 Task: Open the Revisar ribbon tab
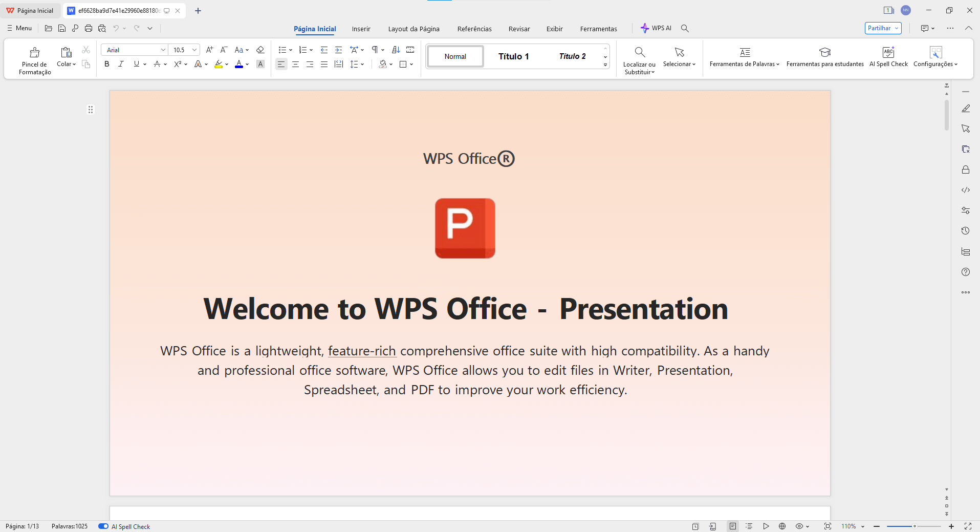coord(519,29)
